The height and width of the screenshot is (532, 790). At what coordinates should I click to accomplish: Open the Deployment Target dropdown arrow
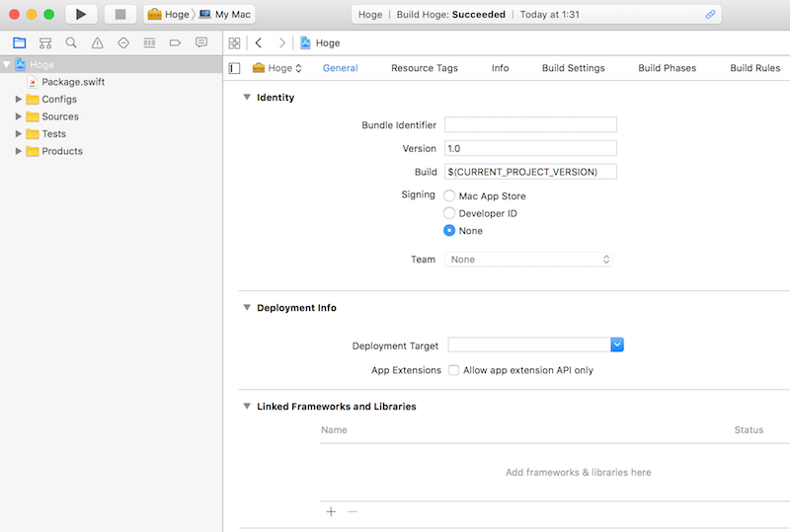pos(617,344)
